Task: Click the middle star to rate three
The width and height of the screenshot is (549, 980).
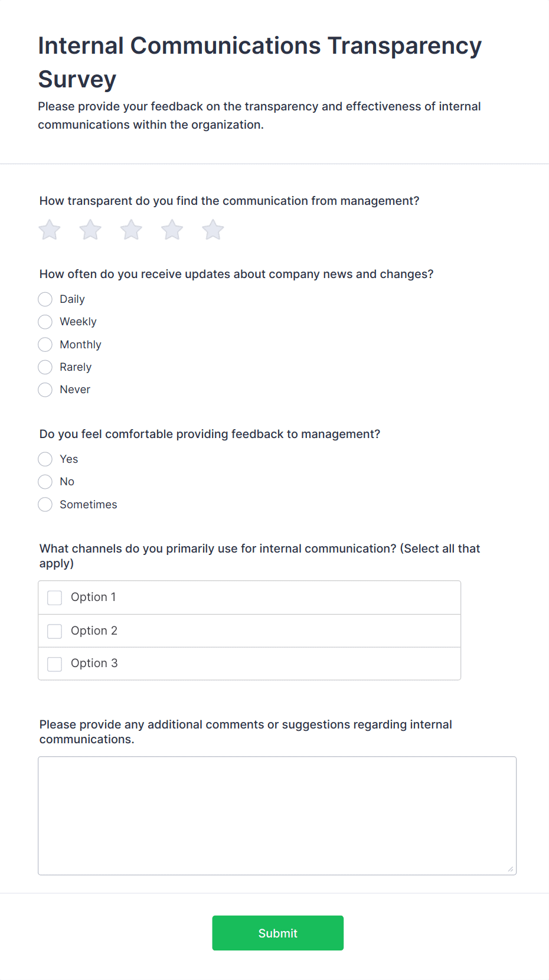Action: 130,230
